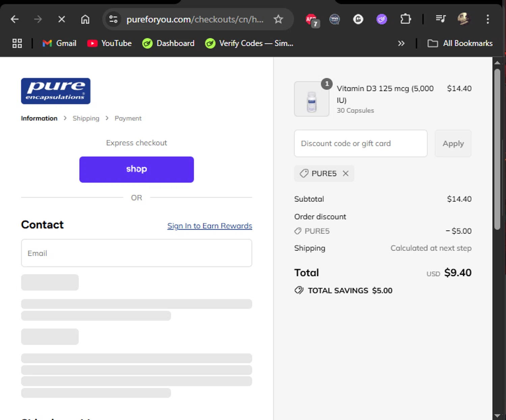Open the YouTube bookmark

click(x=109, y=43)
